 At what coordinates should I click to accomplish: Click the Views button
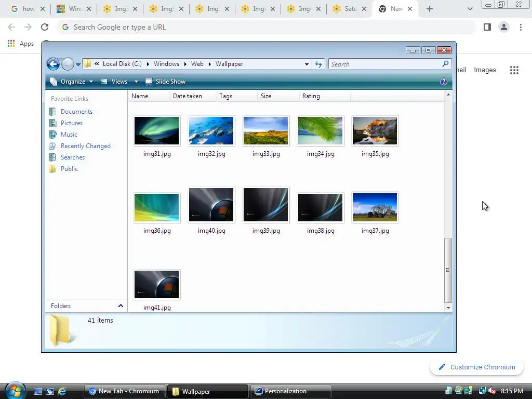coord(114,82)
